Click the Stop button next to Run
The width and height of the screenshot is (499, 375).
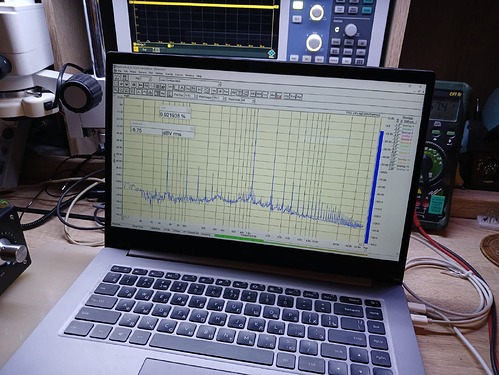pyautogui.click(x=125, y=77)
